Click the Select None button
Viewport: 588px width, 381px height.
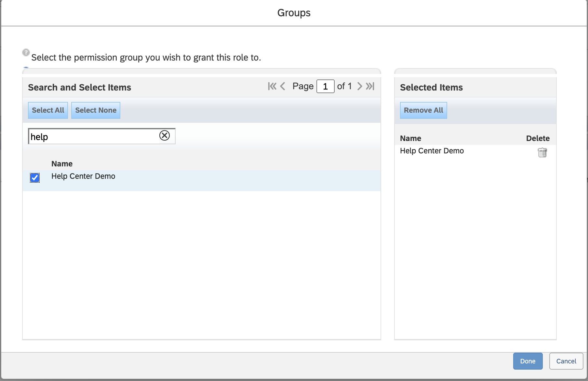click(x=96, y=110)
